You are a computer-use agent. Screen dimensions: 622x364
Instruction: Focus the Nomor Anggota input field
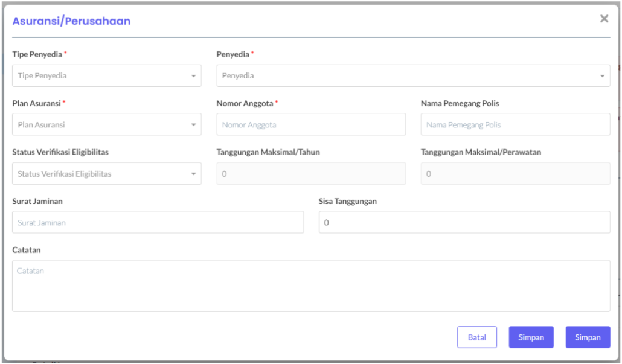tap(311, 125)
